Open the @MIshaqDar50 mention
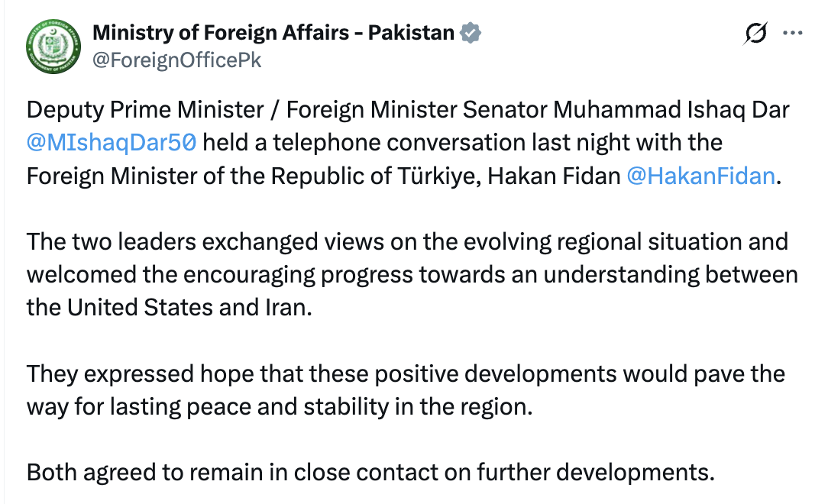The height and width of the screenshot is (504, 828). tap(112, 143)
